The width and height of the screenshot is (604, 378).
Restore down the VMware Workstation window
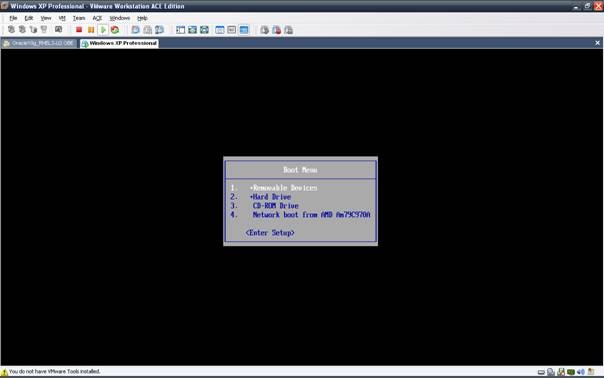[x=587, y=6]
